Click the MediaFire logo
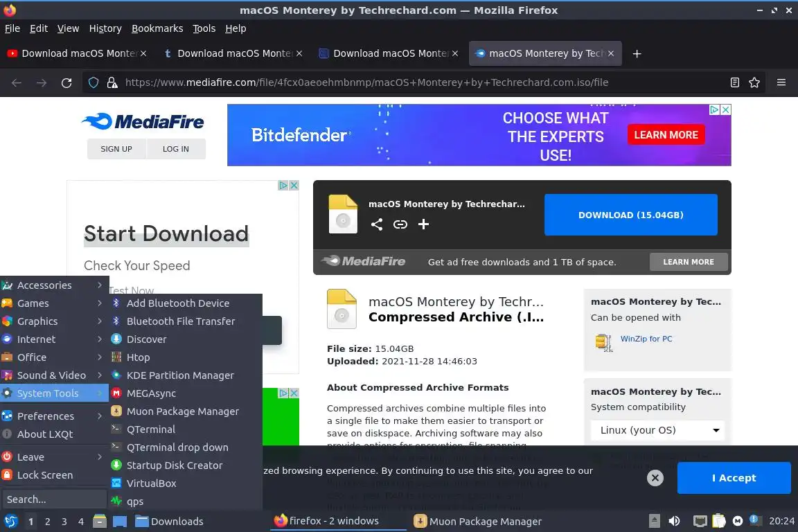The width and height of the screenshot is (798, 532). tap(143, 121)
